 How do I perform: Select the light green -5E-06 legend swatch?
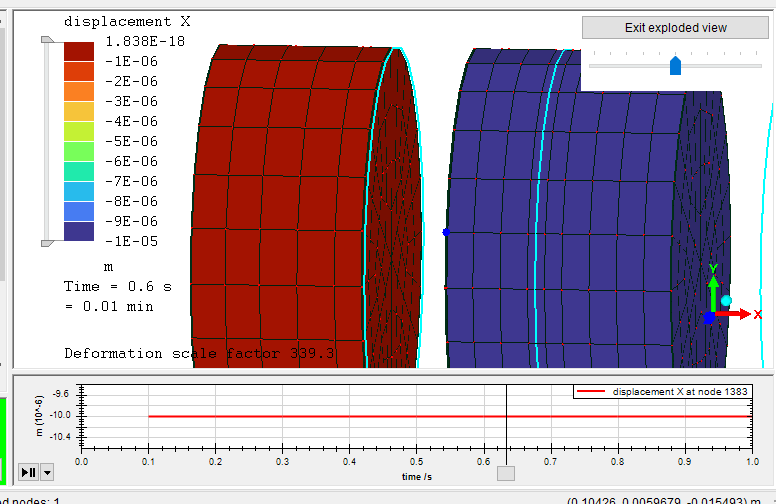pos(78,151)
